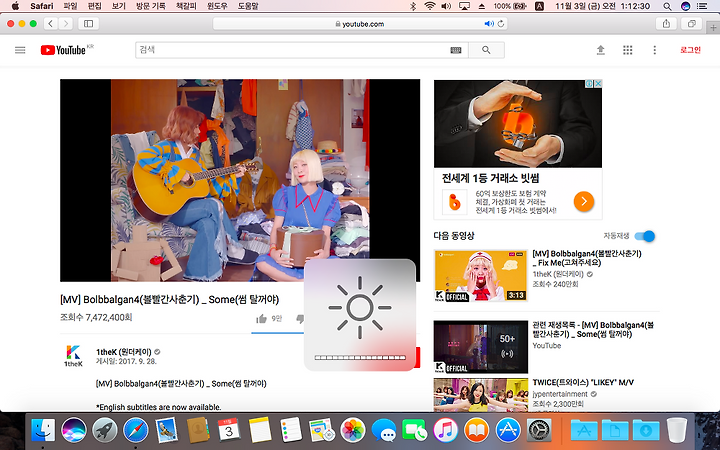Close the ad with X icon
Viewport: 720px width, 450px height.
(598, 84)
